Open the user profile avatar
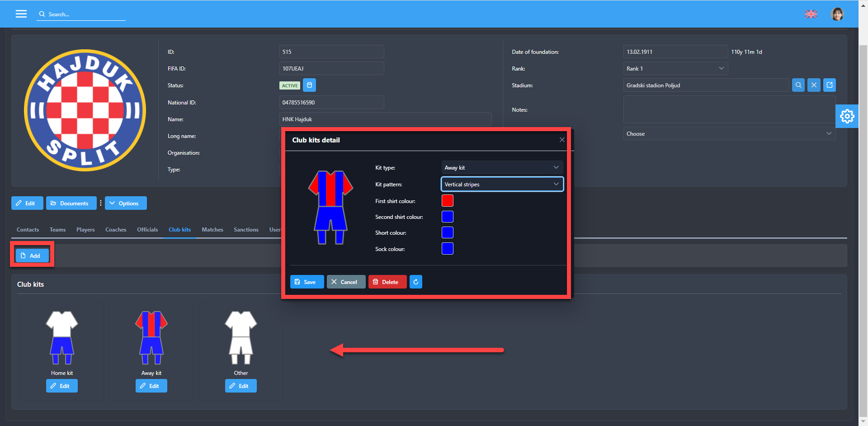Screen dimensions: 868x426 (x=837, y=14)
